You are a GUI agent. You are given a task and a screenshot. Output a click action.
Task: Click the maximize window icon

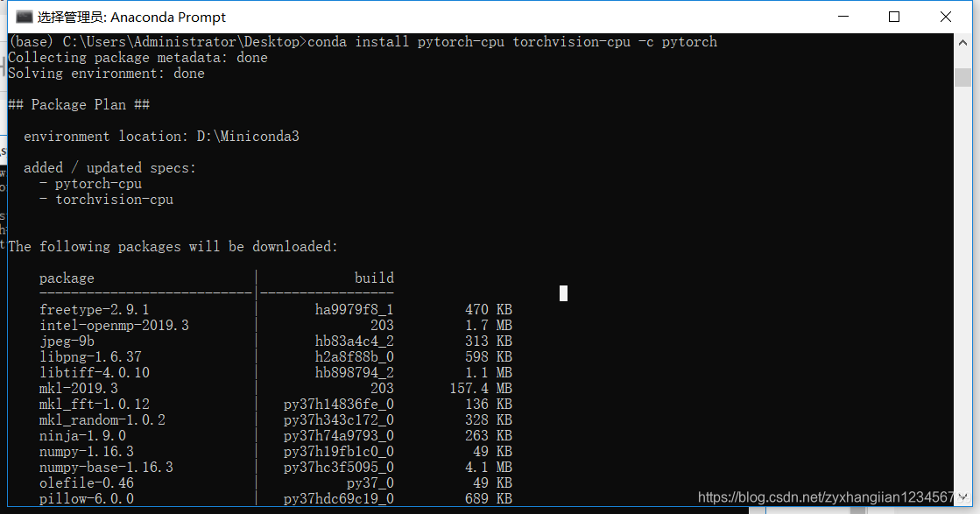point(893,17)
